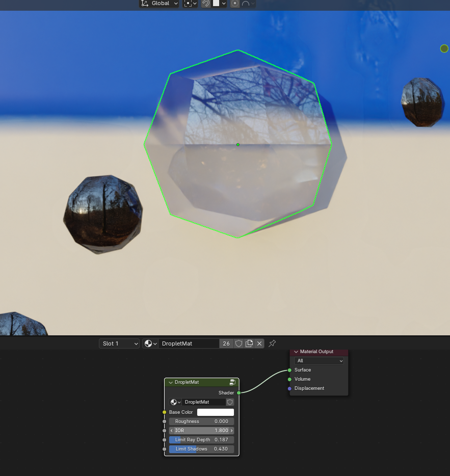Browse materials with the sphere icon dropdown
Screen dimensions: 450x476
(x=150, y=343)
